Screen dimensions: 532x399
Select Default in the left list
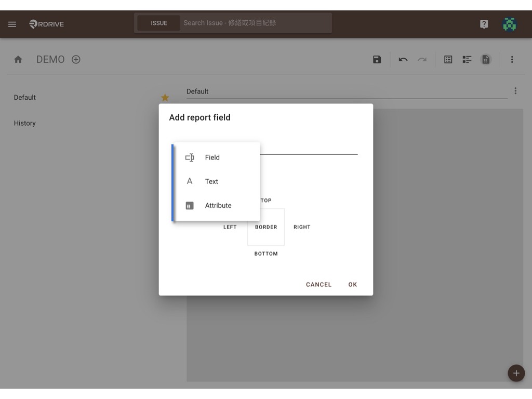[x=25, y=97]
